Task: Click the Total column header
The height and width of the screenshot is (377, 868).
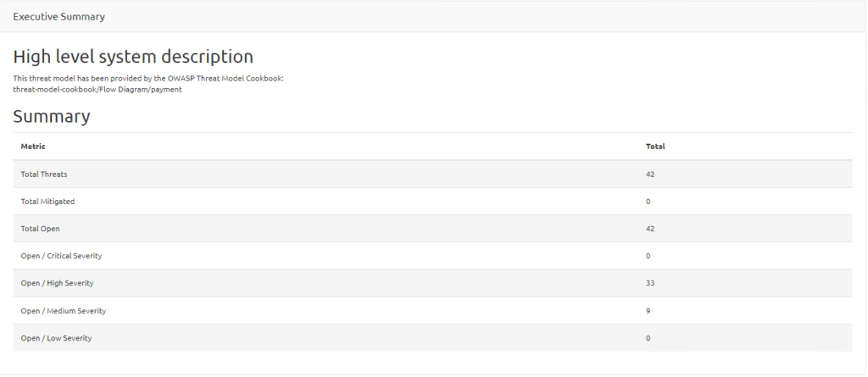Action: tap(655, 147)
